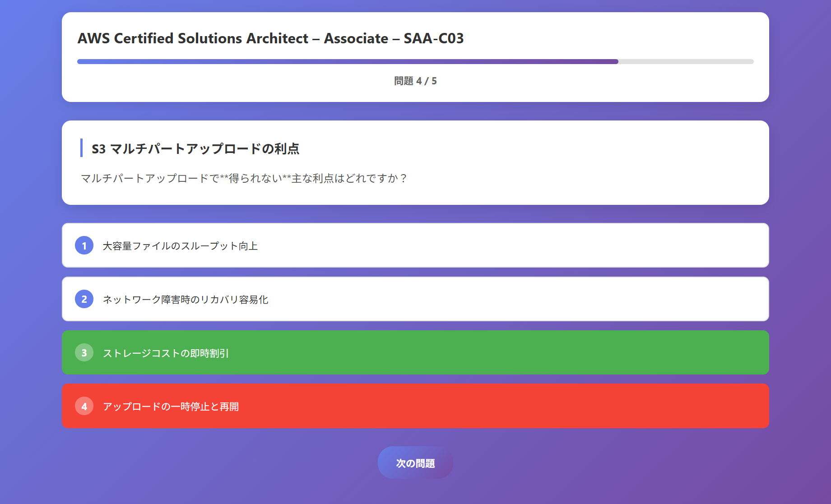Click the quiz progress bar
This screenshot has width=831, height=504.
pos(415,61)
